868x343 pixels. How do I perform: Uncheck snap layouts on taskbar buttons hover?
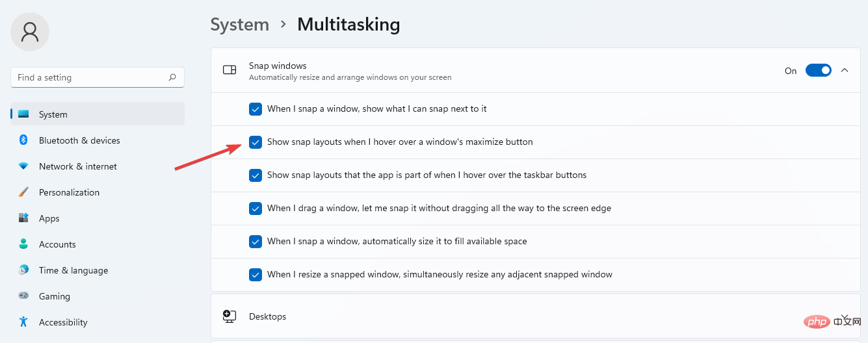[x=256, y=175]
